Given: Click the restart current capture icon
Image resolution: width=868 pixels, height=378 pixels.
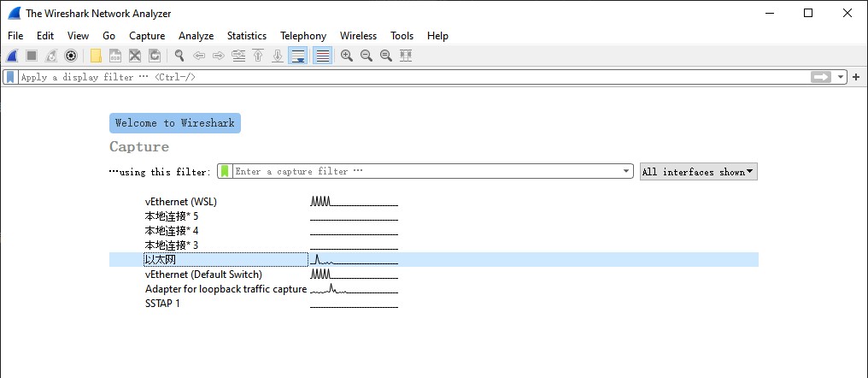Looking at the screenshot, I should pyautogui.click(x=51, y=56).
